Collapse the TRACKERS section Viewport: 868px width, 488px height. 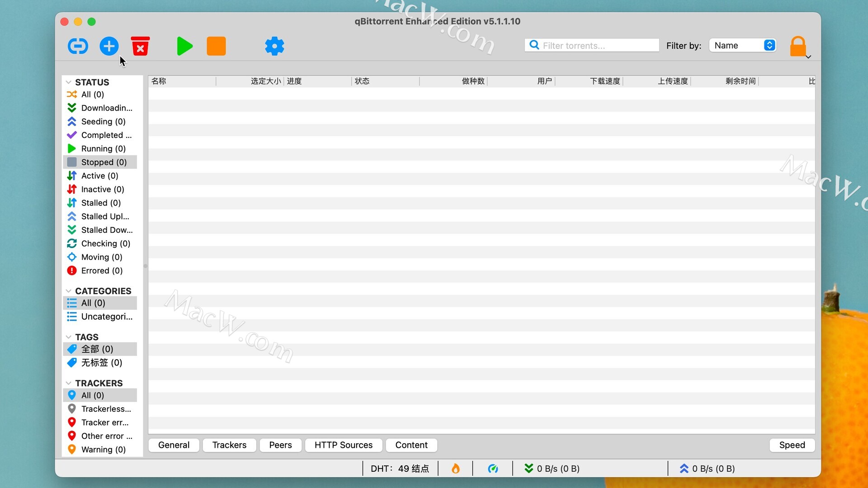[69, 383]
